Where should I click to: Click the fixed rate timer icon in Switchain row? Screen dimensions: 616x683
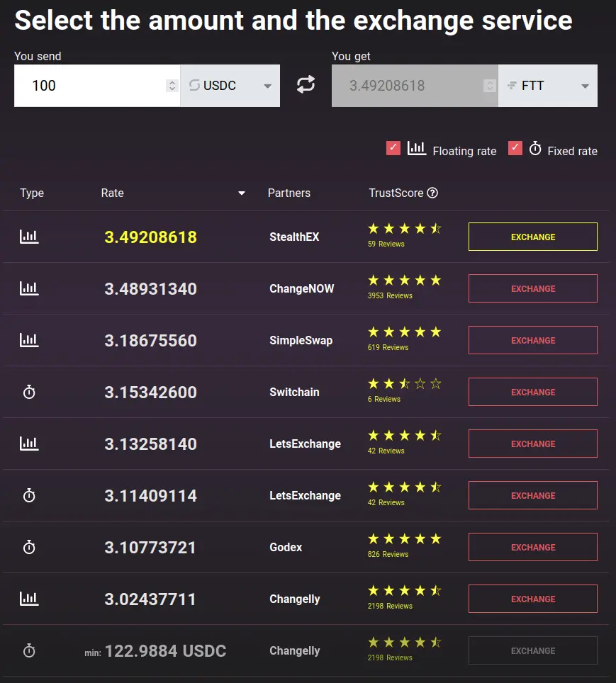[x=29, y=392]
